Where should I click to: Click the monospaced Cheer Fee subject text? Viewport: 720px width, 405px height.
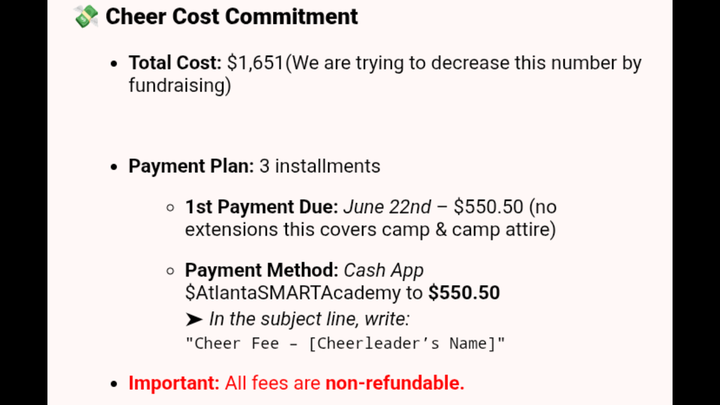[x=345, y=343]
